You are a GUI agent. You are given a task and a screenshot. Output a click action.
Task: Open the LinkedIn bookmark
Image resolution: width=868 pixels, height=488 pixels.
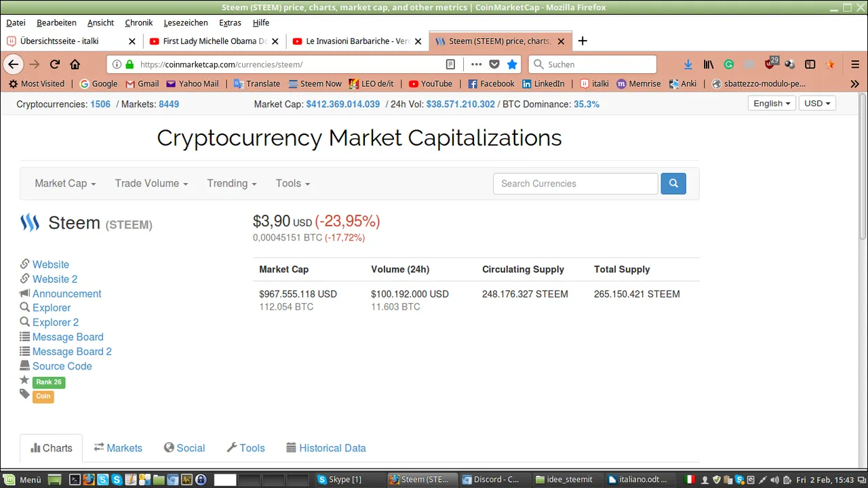click(x=542, y=84)
